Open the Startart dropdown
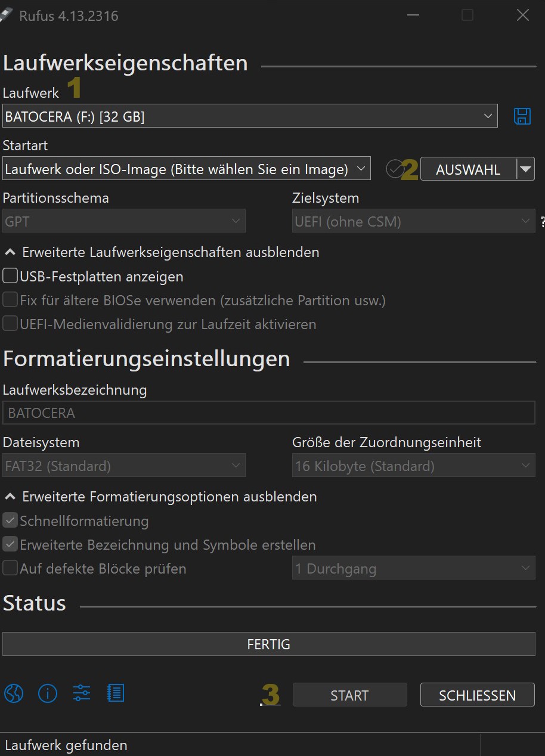The image size is (545, 756). pyautogui.click(x=187, y=169)
